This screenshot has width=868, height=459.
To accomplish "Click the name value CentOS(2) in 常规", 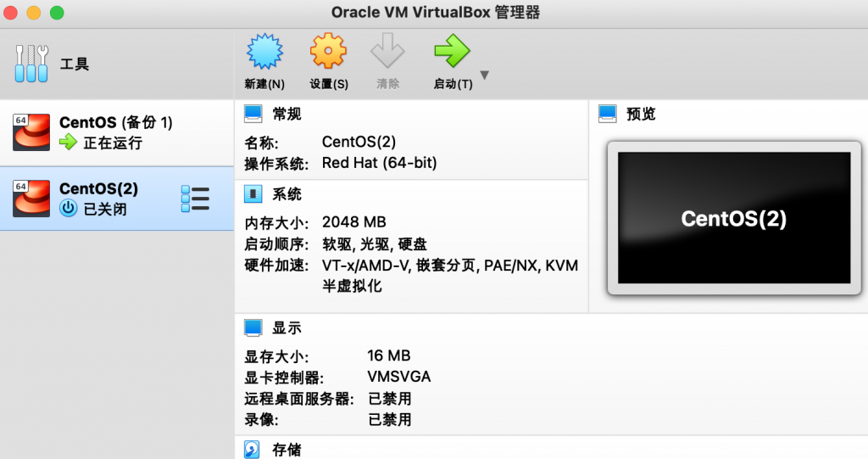I will click(x=359, y=142).
